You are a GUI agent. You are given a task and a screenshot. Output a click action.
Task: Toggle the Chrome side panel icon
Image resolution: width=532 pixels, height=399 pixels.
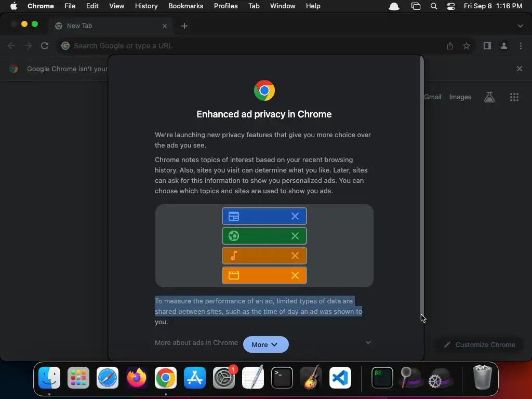click(x=487, y=46)
